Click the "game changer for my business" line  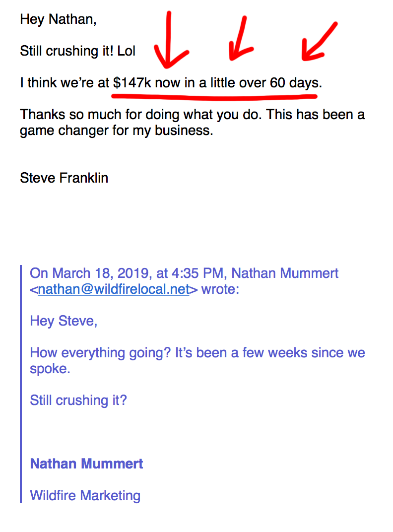coord(117,131)
